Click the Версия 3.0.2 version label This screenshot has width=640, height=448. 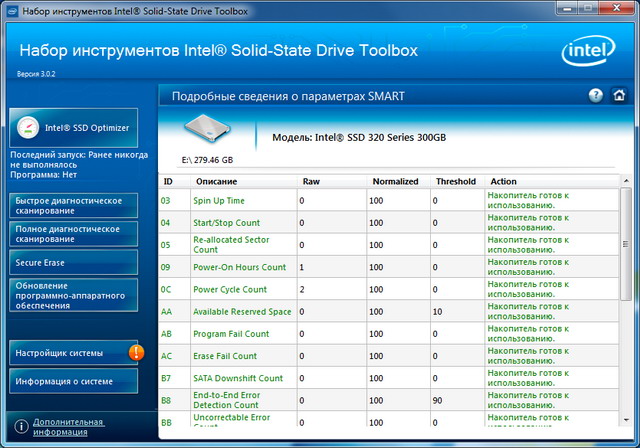coord(36,74)
